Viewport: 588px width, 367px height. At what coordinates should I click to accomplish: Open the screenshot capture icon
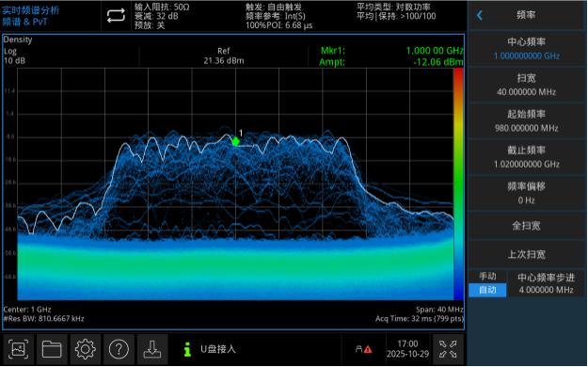18,349
